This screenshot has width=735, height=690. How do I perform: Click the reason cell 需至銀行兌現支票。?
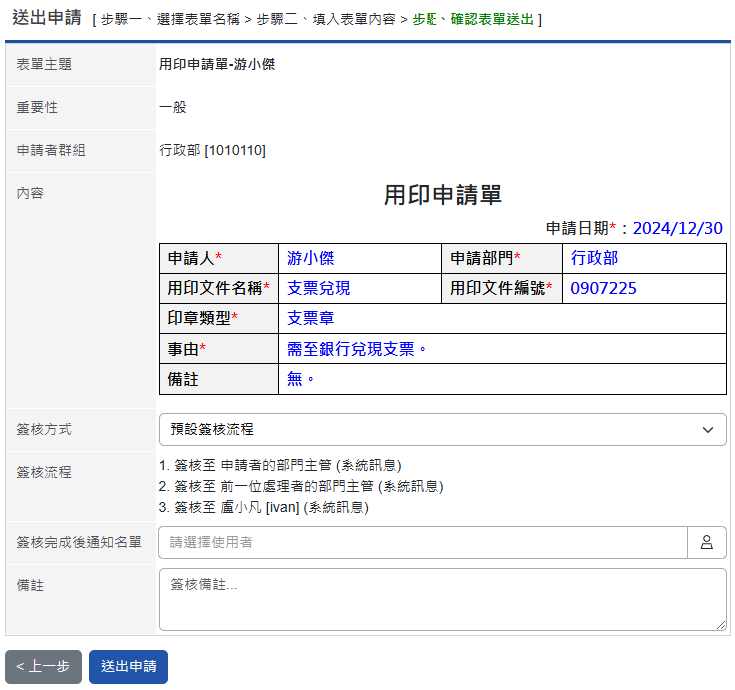(502, 349)
